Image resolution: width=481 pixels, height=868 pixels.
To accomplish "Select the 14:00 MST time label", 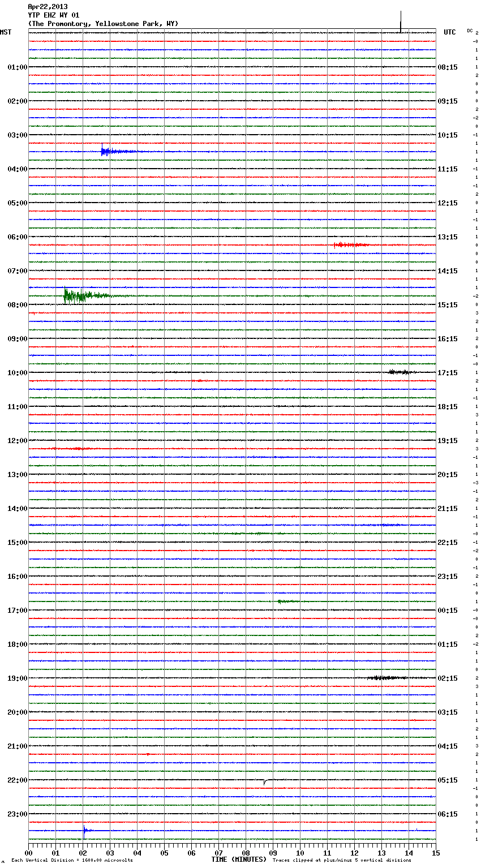I will [x=18, y=509].
